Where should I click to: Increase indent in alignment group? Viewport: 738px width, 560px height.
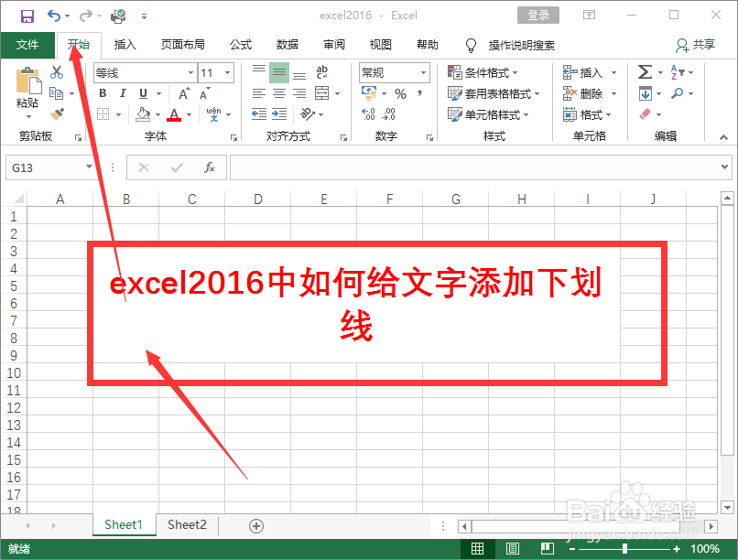tap(279, 113)
